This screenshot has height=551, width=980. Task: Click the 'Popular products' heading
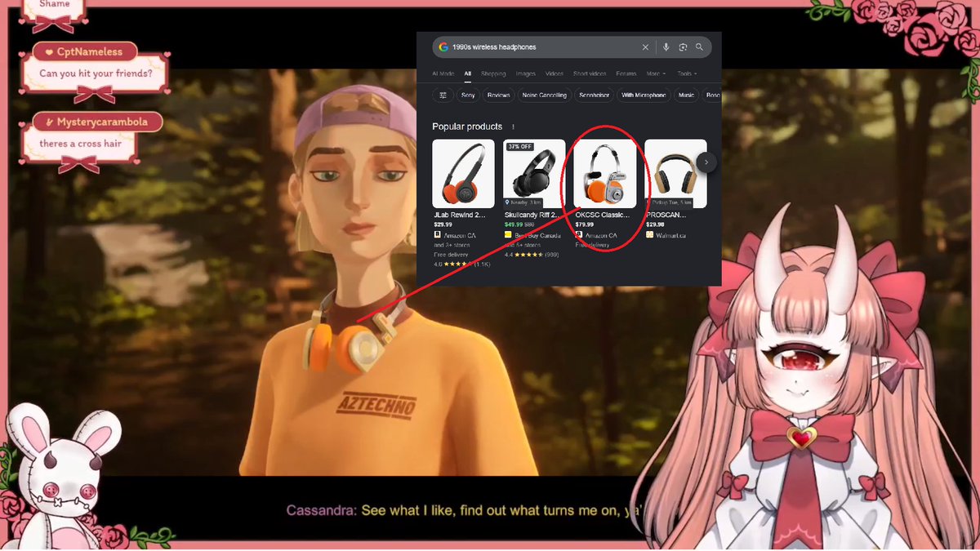click(x=467, y=127)
